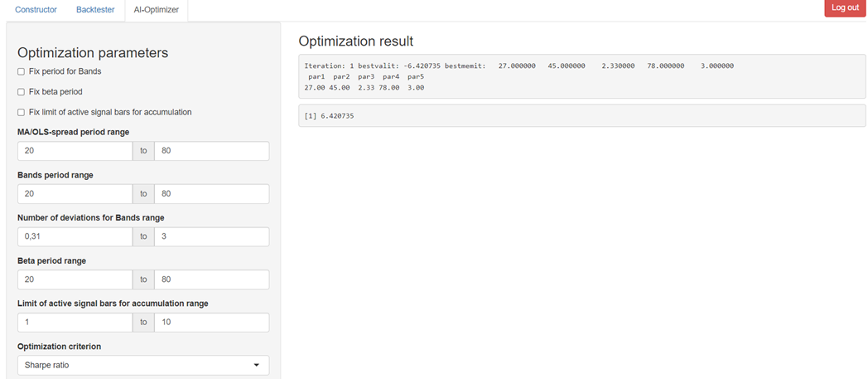868x379 pixels.
Task: Expand the Optimization criterion Sharpe ratio dropdown
Action: (142, 365)
